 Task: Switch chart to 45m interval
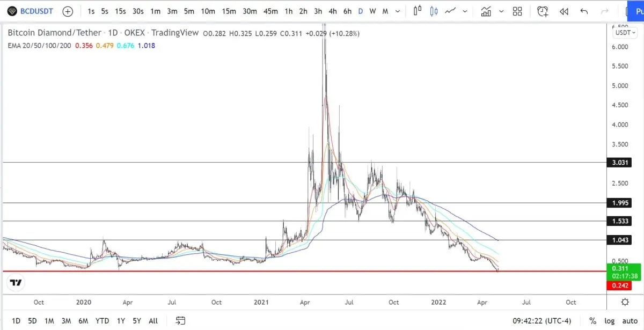pyautogui.click(x=270, y=11)
